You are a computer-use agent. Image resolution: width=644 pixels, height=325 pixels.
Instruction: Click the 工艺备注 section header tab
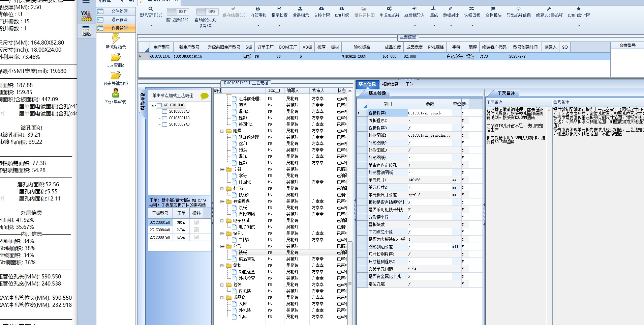tap(506, 93)
